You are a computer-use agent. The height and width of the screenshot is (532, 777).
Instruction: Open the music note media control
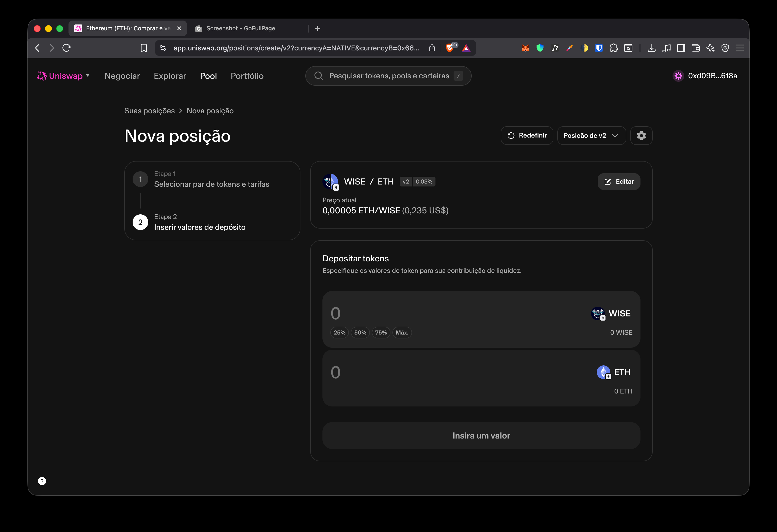point(666,48)
